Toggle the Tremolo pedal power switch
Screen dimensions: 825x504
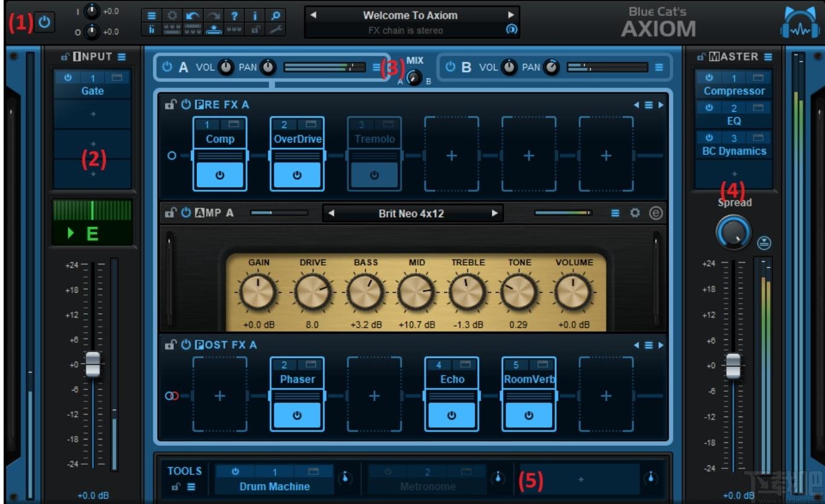[374, 175]
